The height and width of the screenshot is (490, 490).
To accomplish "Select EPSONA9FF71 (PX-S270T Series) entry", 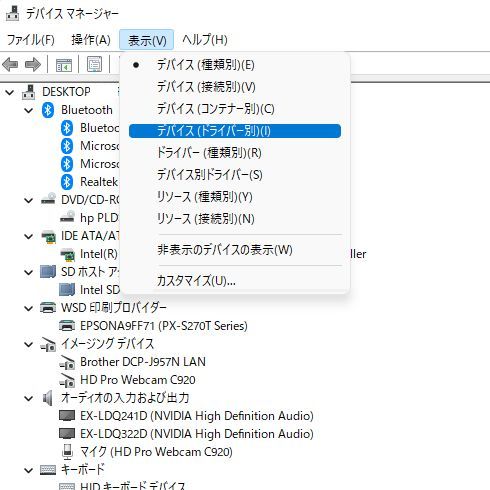I will click(164, 326).
